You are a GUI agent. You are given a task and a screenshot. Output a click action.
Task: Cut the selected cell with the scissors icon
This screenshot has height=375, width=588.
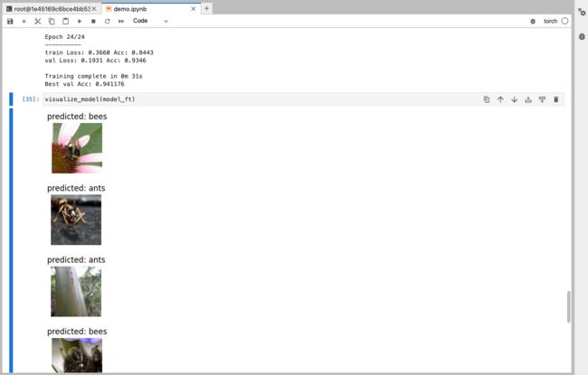tap(38, 22)
